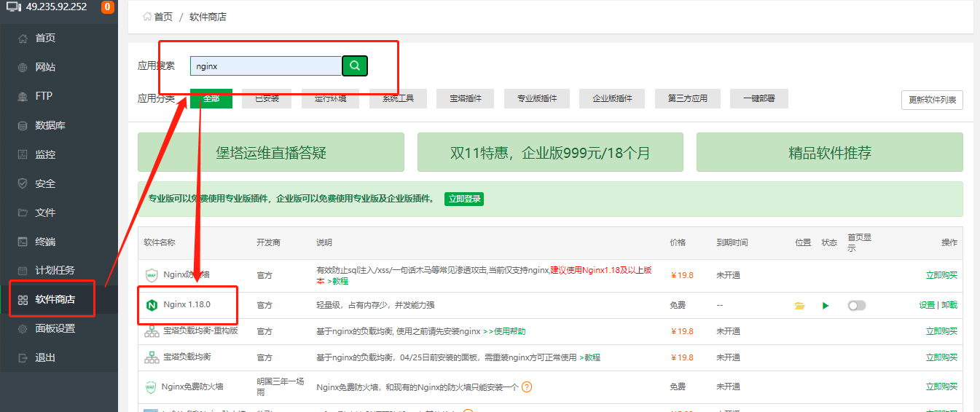Image resolution: width=980 pixels, height=412 pixels.
Task: Click the 终端 terminal icon in sidebar
Action: coord(23,242)
